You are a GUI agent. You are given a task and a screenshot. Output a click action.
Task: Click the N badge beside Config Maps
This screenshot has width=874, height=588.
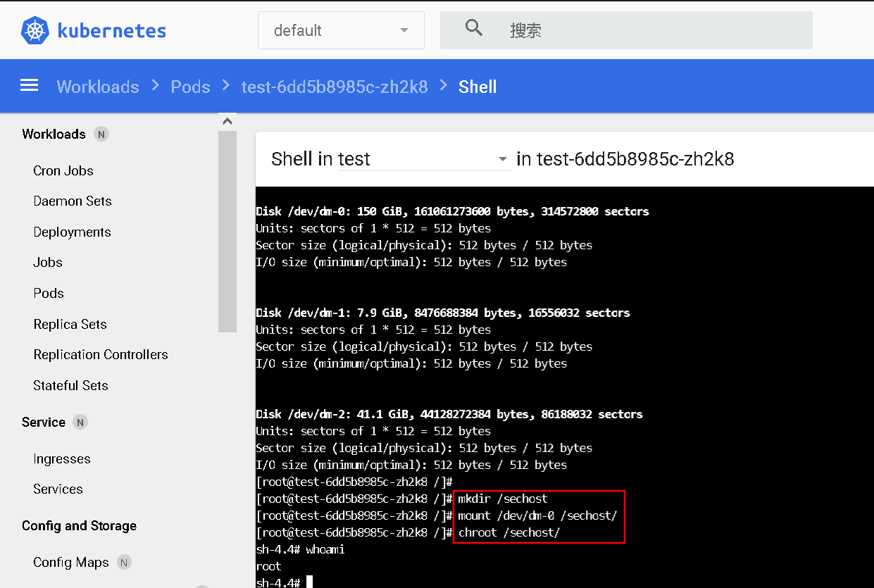(x=124, y=563)
